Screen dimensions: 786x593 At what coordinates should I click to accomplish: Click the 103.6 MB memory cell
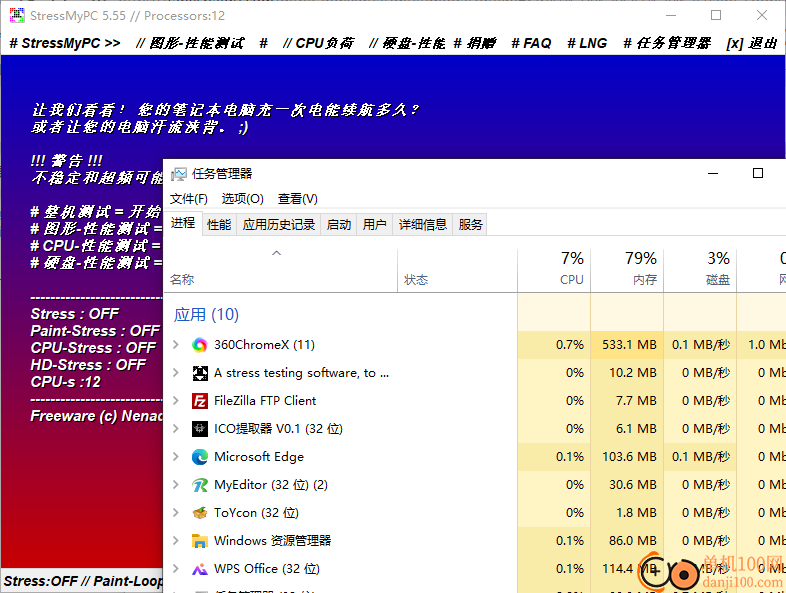tap(627, 457)
